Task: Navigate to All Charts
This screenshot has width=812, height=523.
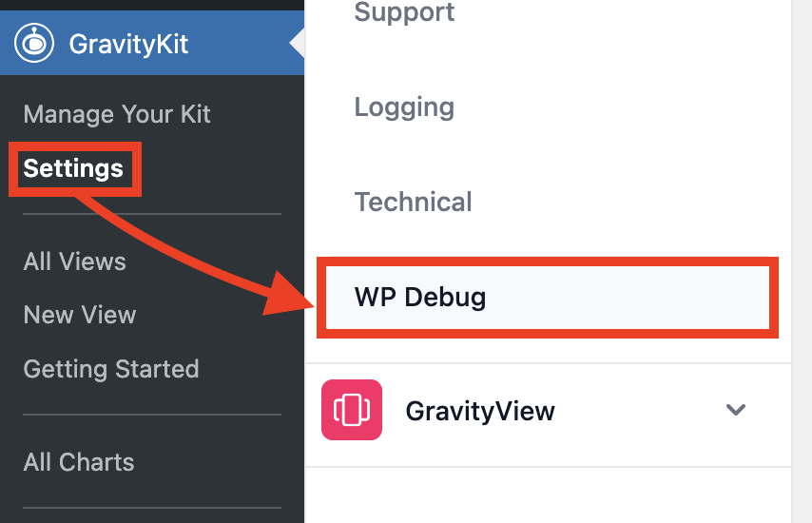Action: pyautogui.click(x=79, y=462)
